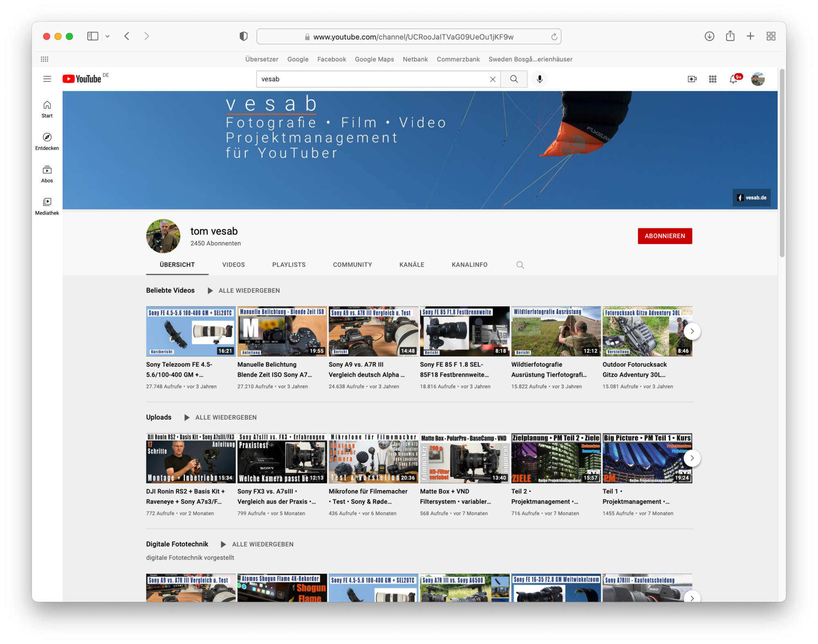The image size is (818, 644).
Task: Open the YouTube apps grid icon
Action: click(x=712, y=79)
